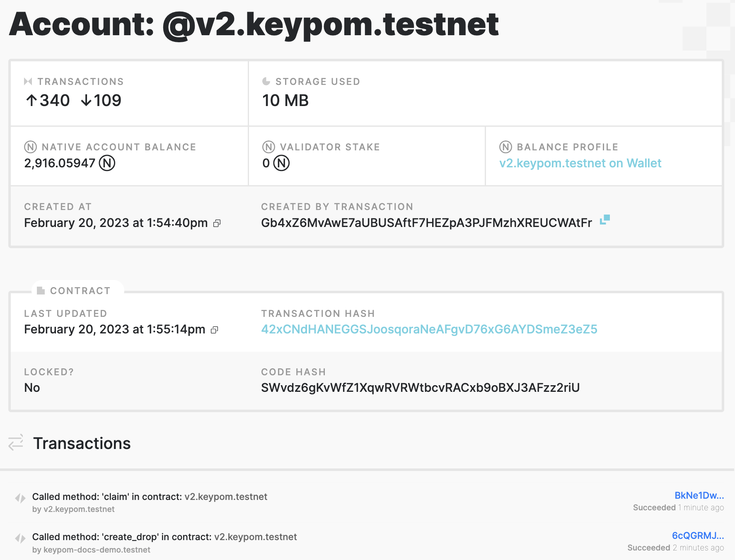Click the code icon beside 'create_drop' transaction

tap(20, 538)
